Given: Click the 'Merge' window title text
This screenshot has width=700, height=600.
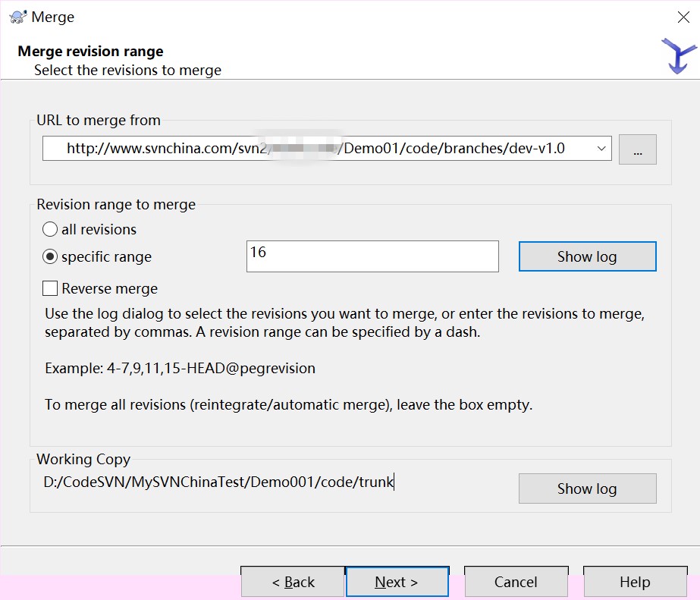Looking at the screenshot, I should [53, 17].
